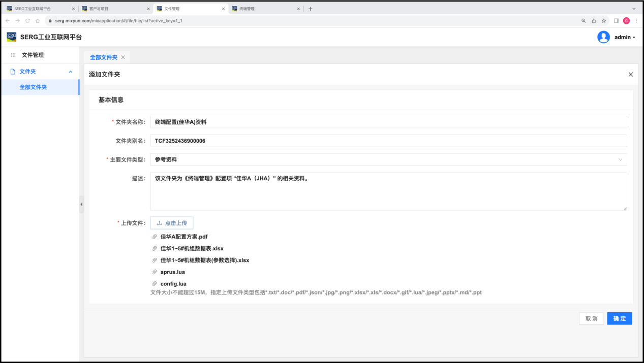Collapse the 文件夹 sidebar menu

70,72
